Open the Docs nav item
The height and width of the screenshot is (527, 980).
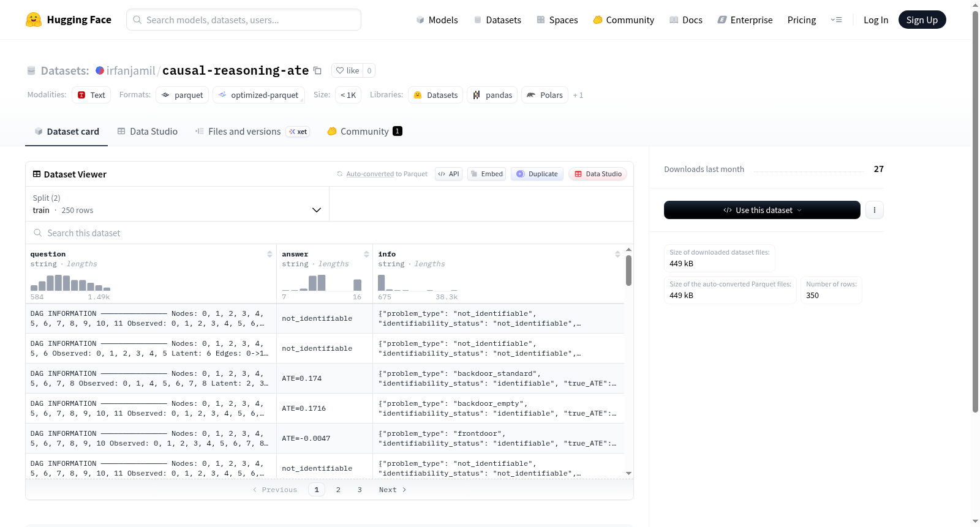tap(686, 20)
